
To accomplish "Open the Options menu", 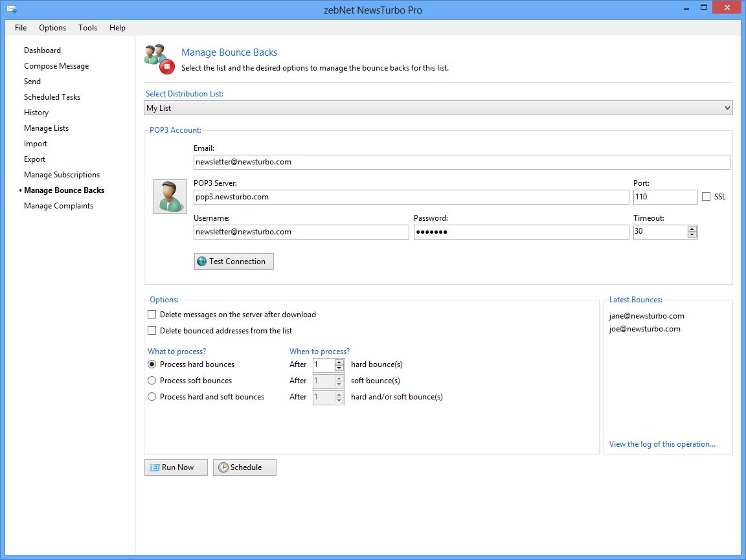I will click(52, 28).
